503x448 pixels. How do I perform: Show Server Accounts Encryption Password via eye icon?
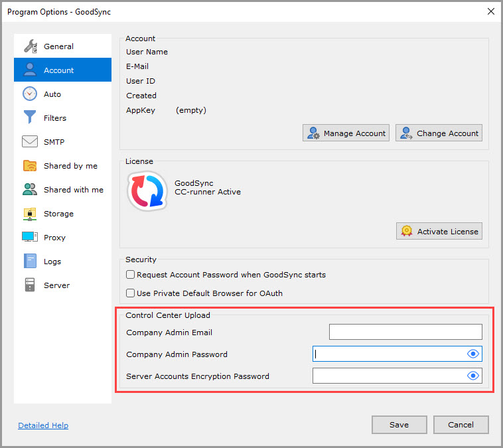pos(472,376)
